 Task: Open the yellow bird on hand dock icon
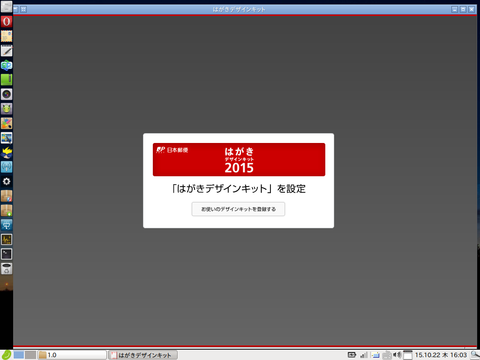[7, 152]
